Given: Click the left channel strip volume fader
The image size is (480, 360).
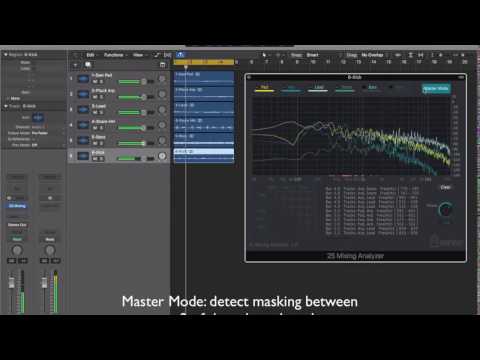Looking at the screenshot, I should 11,283.
